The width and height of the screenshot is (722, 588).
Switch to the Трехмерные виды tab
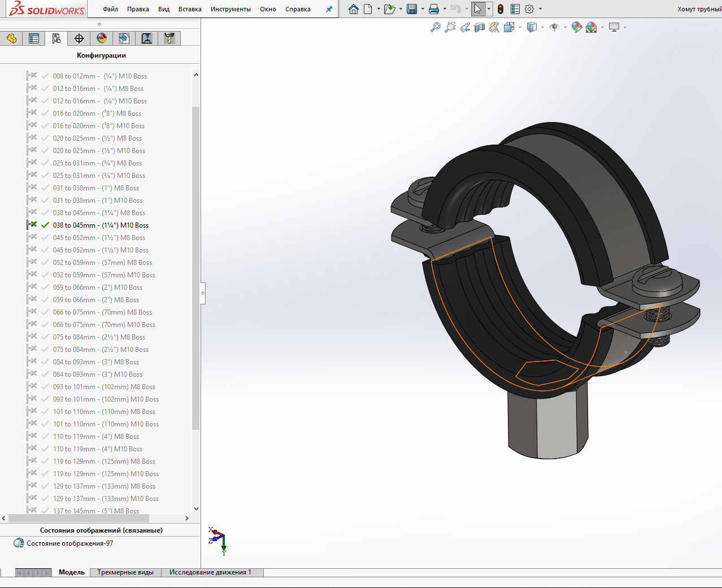click(x=125, y=572)
